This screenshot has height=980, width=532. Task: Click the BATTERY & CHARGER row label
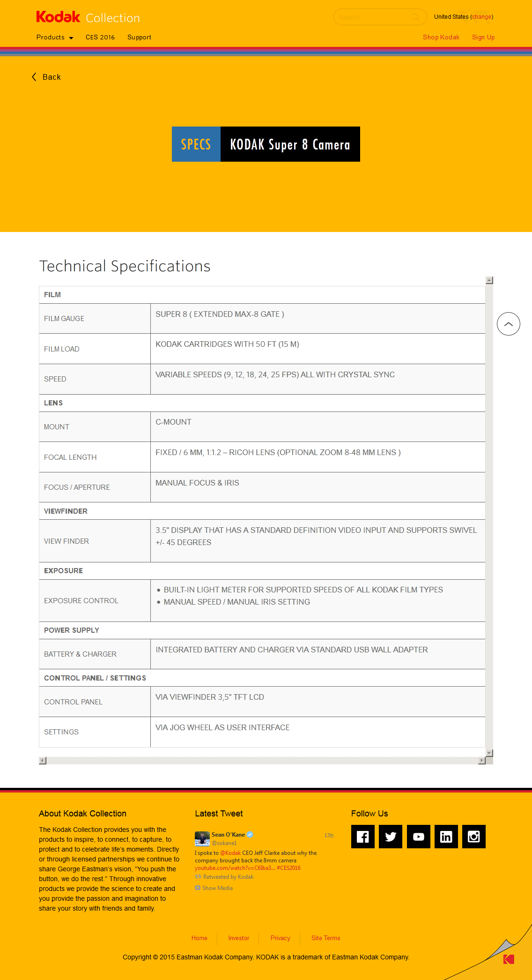(x=80, y=654)
